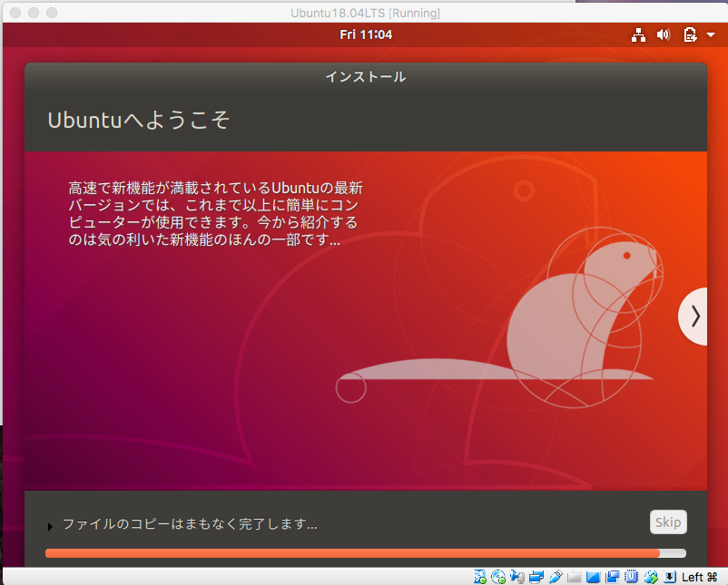Click the ファイルのコピー status message
The image size is (728, 585).
pyautogui.click(x=190, y=524)
